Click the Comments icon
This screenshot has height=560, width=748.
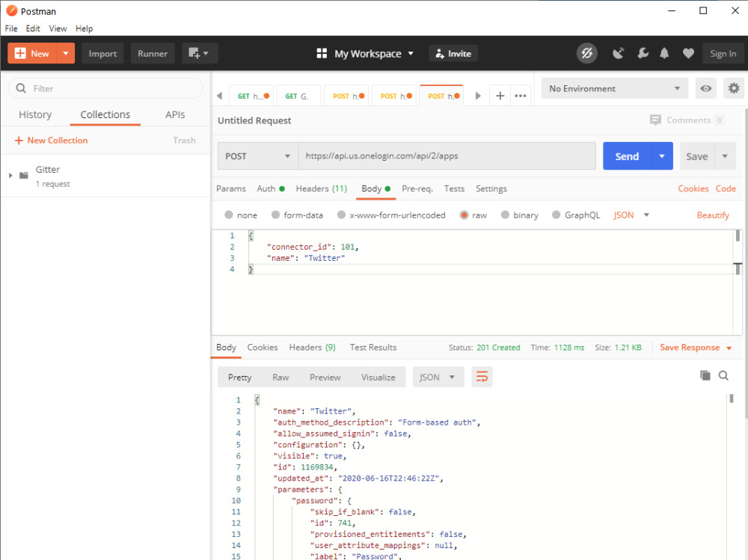tap(655, 120)
